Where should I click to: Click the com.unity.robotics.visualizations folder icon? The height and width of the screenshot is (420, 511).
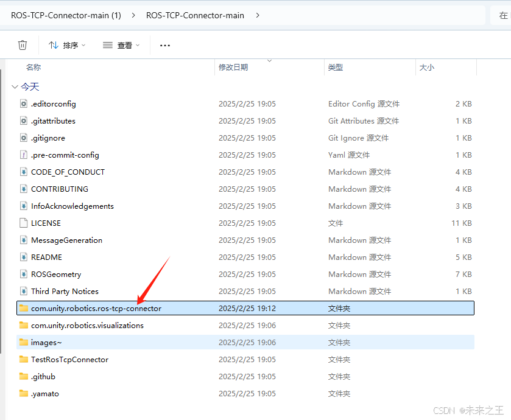(24, 325)
